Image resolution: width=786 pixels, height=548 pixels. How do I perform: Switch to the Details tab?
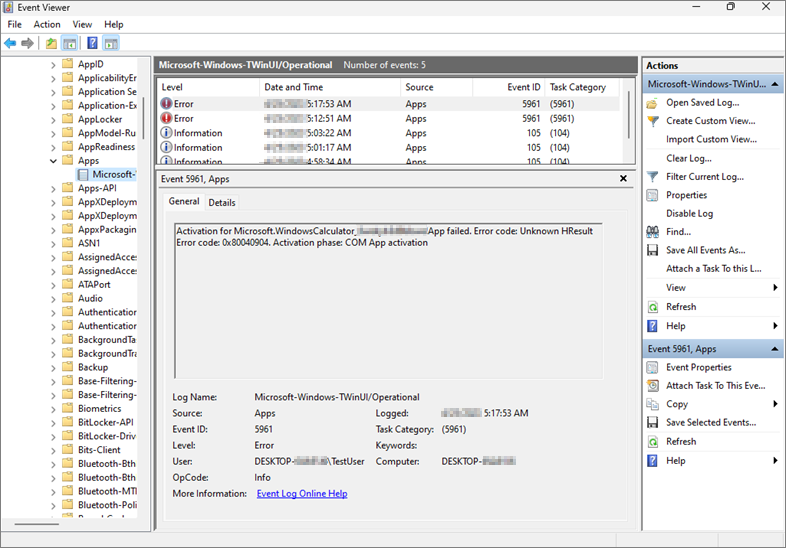click(x=222, y=203)
